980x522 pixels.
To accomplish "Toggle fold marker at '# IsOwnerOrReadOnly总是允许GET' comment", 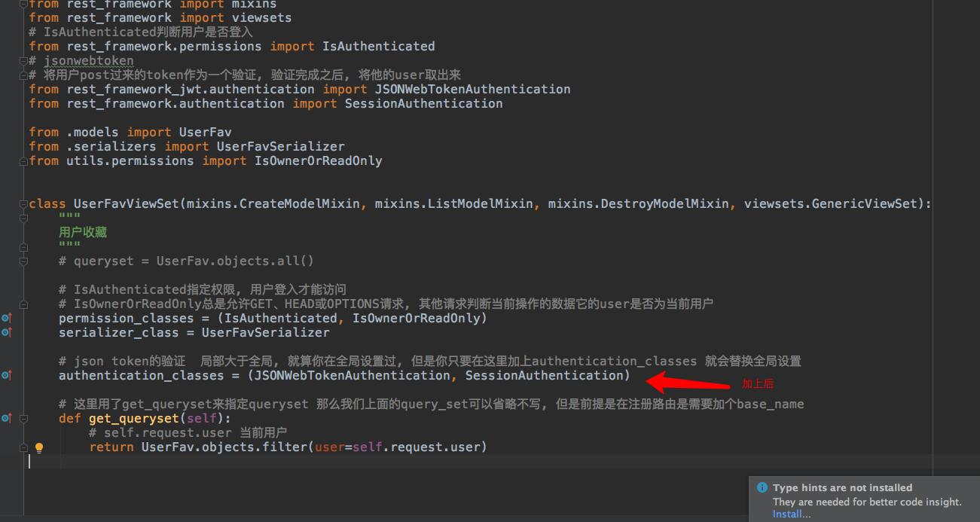I will pyautogui.click(x=24, y=304).
